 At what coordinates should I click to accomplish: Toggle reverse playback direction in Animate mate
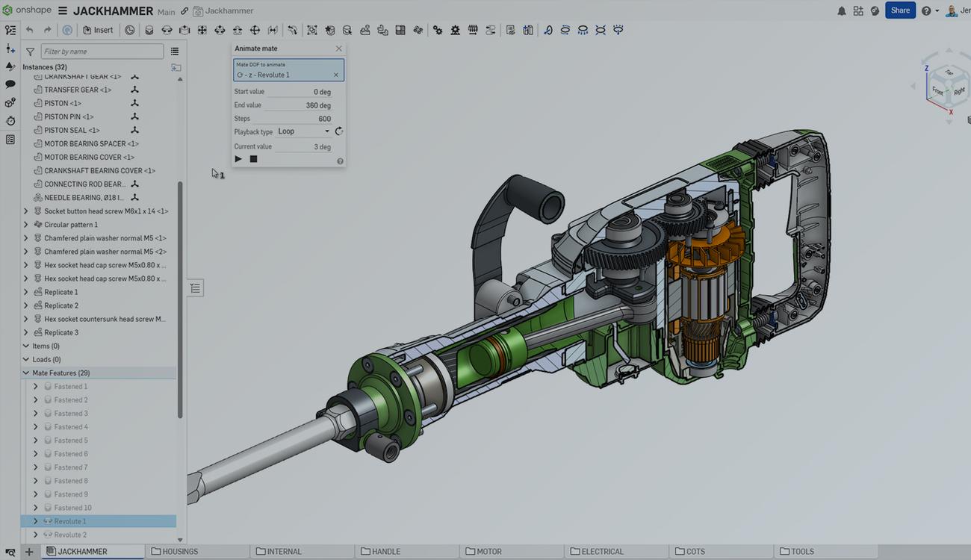point(338,130)
